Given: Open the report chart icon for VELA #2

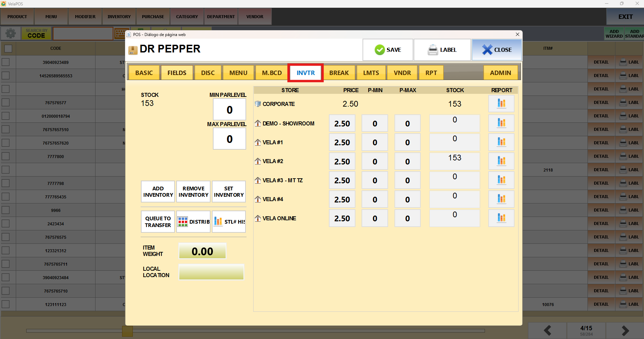Looking at the screenshot, I should 501,161.
